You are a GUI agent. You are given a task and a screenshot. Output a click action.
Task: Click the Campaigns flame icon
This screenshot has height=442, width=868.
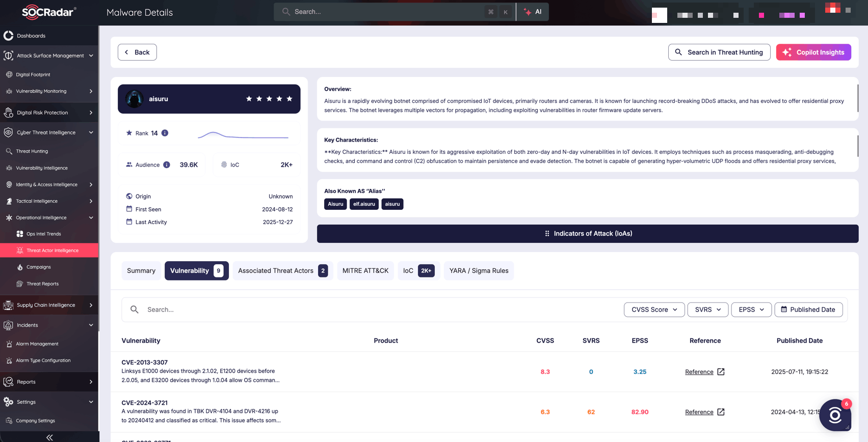(x=20, y=267)
